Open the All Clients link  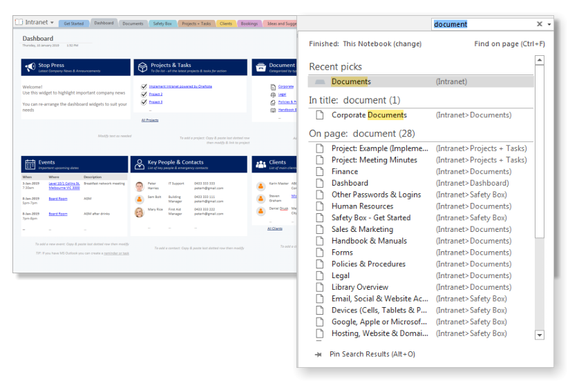point(275,228)
